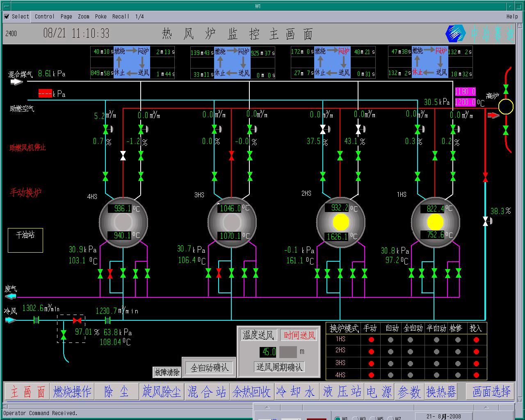Open the Poke menu
Image resolution: width=525 pixels, height=420 pixels.
(100, 16)
